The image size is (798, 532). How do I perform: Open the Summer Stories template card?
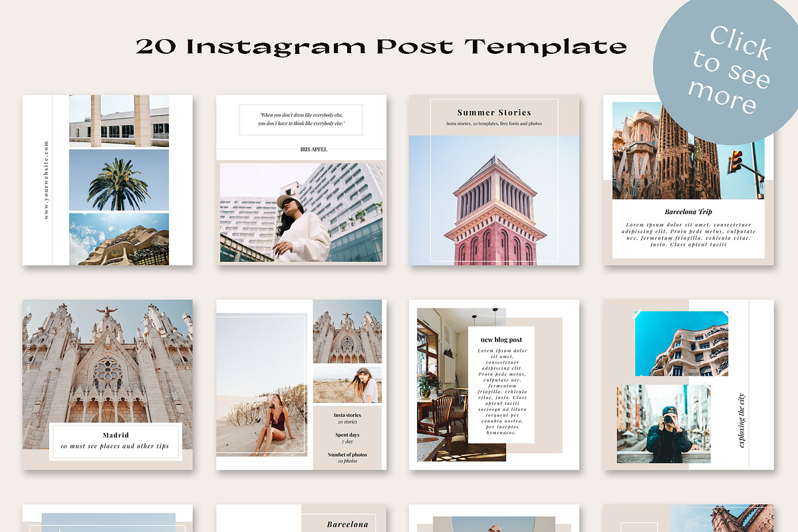tap(494, 180)
